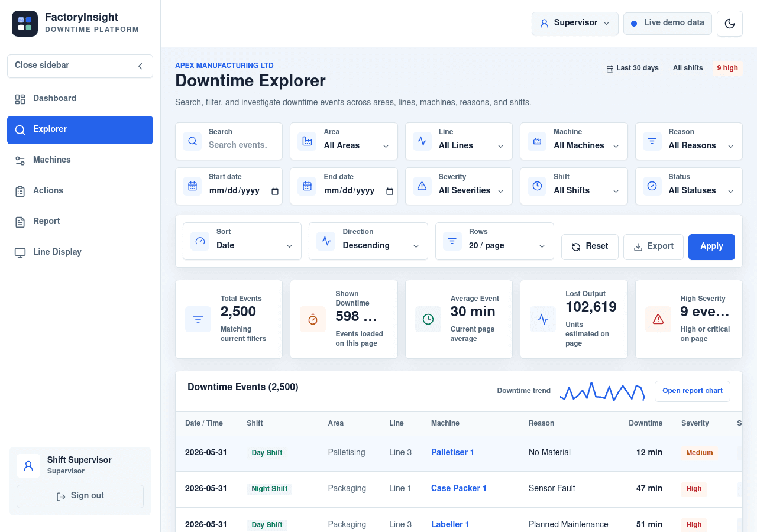This screenshot has width=757, height=532.
Task: Click the Apply filters button
Action: point(711,246)
